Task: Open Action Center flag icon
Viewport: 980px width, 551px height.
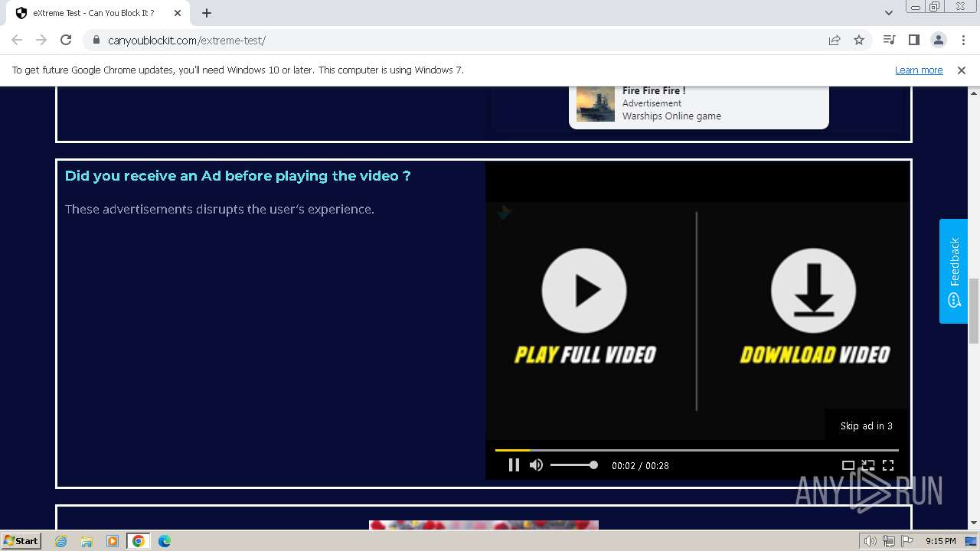Action: [x=907, y=541]
